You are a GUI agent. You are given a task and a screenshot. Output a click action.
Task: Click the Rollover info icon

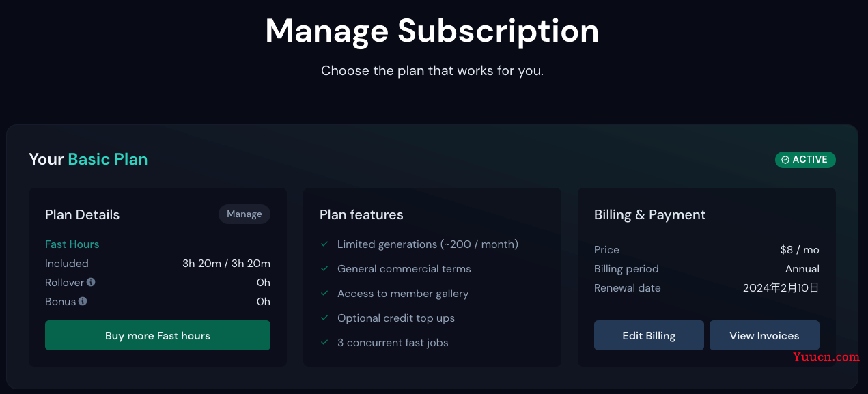pos(91,282)
